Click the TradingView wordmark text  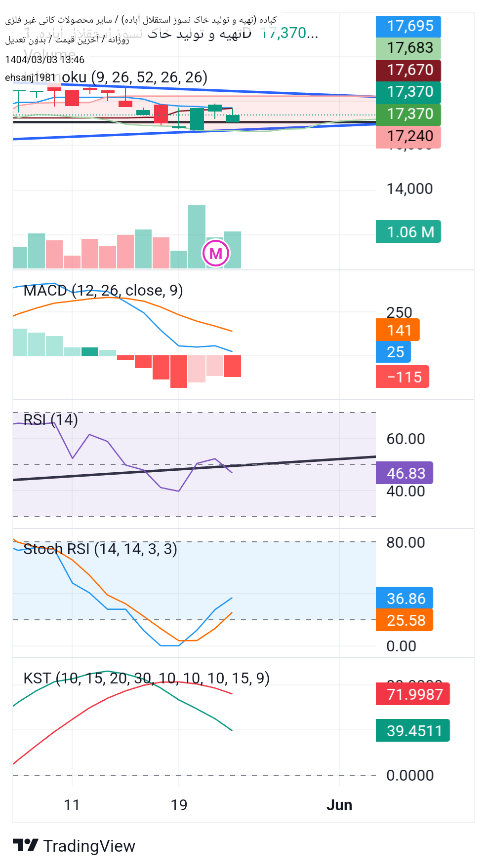pyautogui.click(x=89, y=846)
